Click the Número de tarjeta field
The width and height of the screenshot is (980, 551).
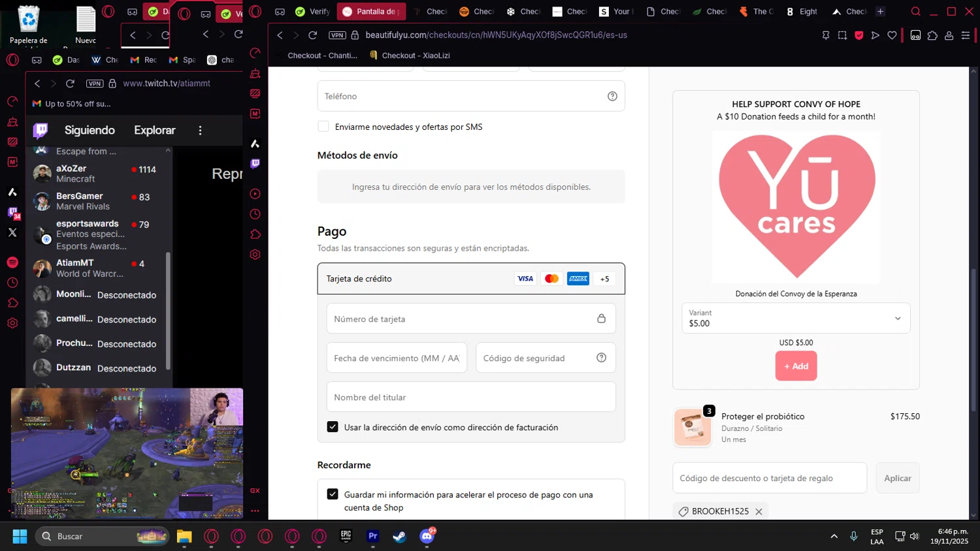coord(471,319)
